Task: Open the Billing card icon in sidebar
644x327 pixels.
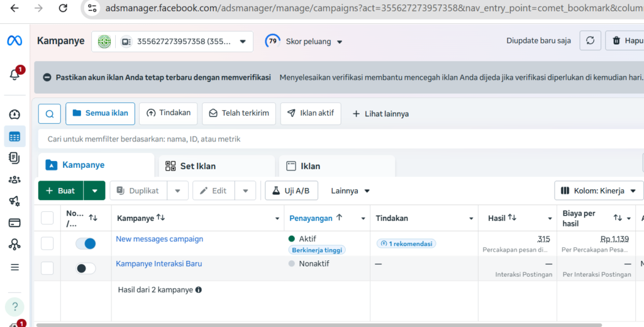Action: click(14, 223)
